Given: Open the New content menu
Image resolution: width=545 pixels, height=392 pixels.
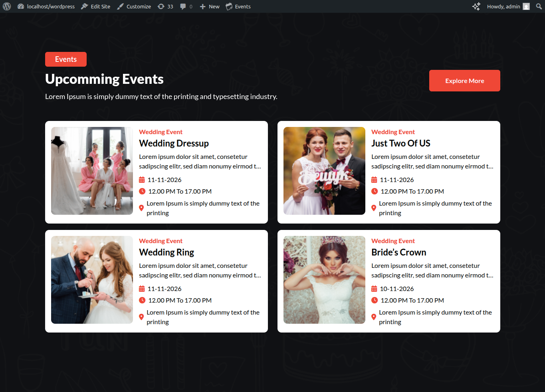Looking at the screenshot, I should coord(210,6).
